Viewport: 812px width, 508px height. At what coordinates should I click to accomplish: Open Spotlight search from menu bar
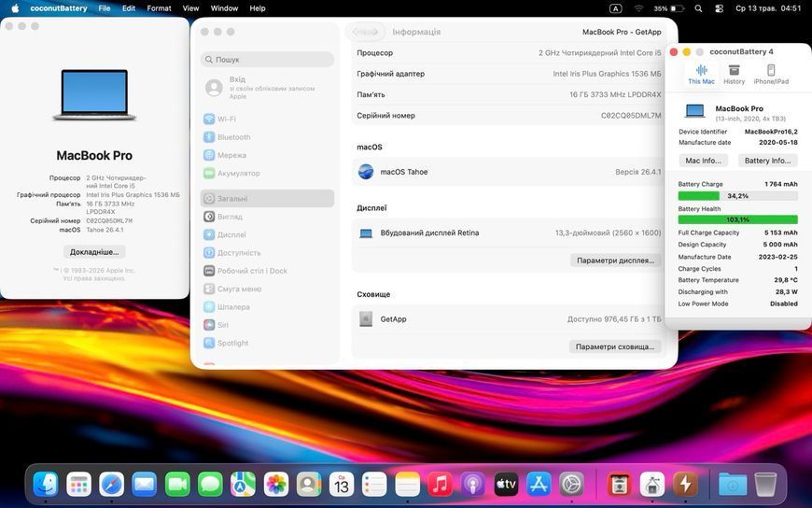(698, 8)
